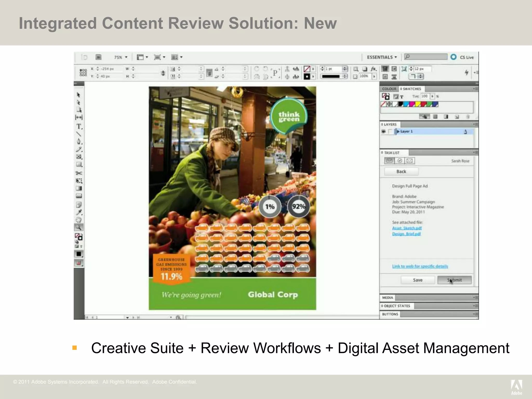Select the Direct Selection tool
The height and width of the screenshot is (399, 532).
[78, 102]
